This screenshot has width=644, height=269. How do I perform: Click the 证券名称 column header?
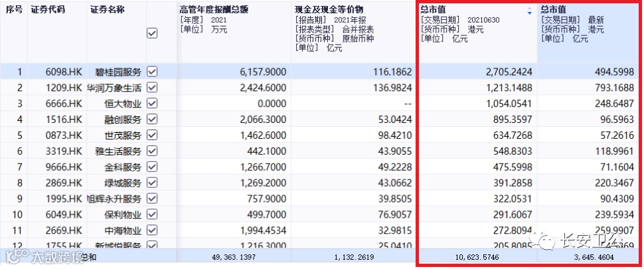(108, 10)
